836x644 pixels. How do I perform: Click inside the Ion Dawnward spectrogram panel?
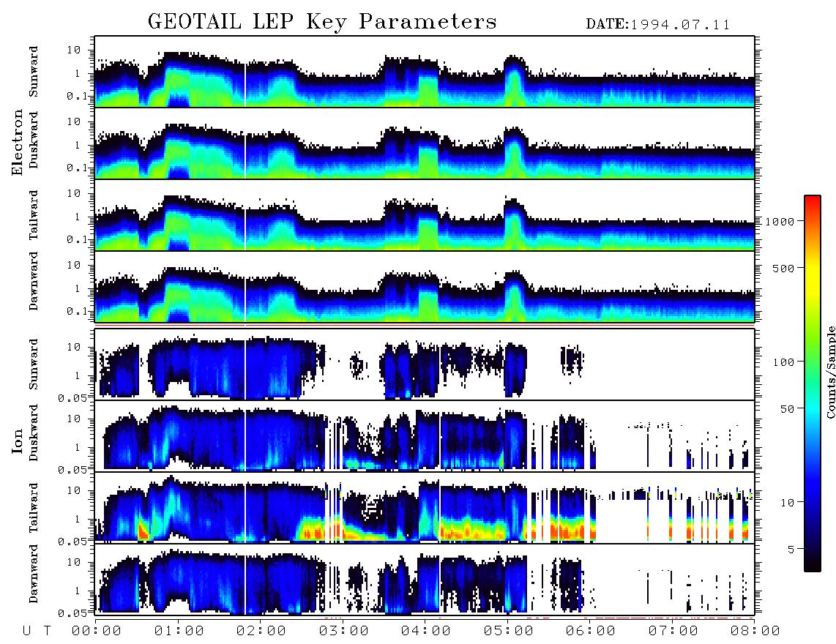[x=425, y=580]
